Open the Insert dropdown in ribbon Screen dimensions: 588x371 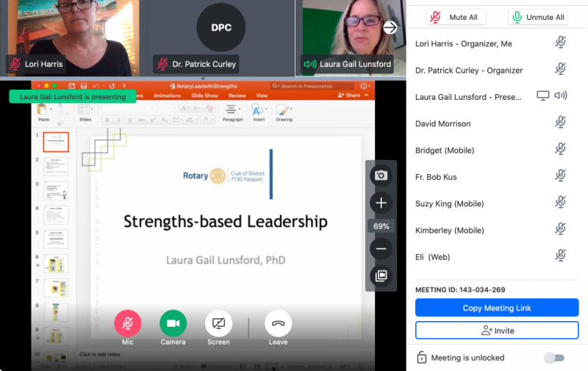pos(259,113)
